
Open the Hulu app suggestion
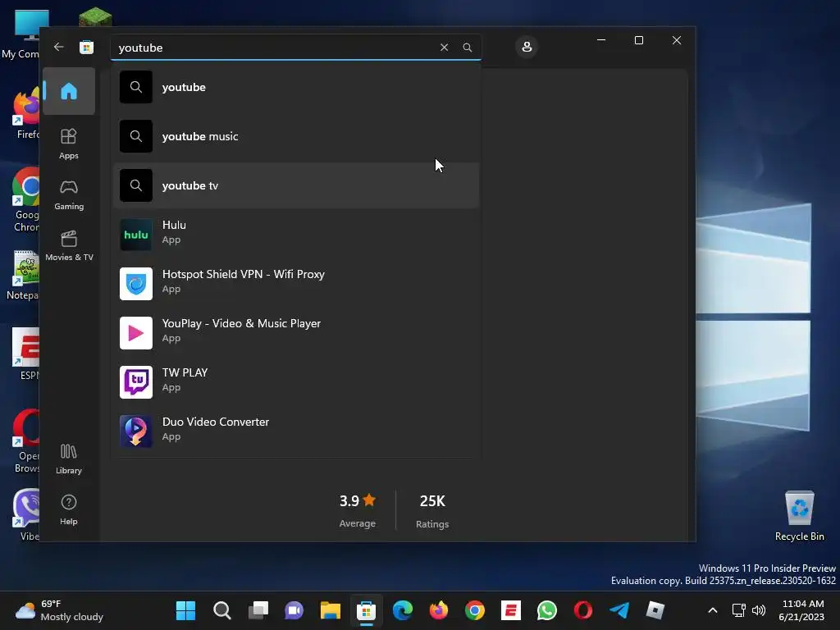click(x=295, y=235)
